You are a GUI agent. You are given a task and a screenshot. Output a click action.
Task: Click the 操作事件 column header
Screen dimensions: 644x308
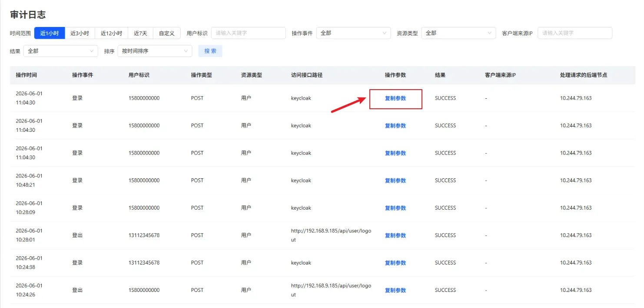click(x=83, y=75)
